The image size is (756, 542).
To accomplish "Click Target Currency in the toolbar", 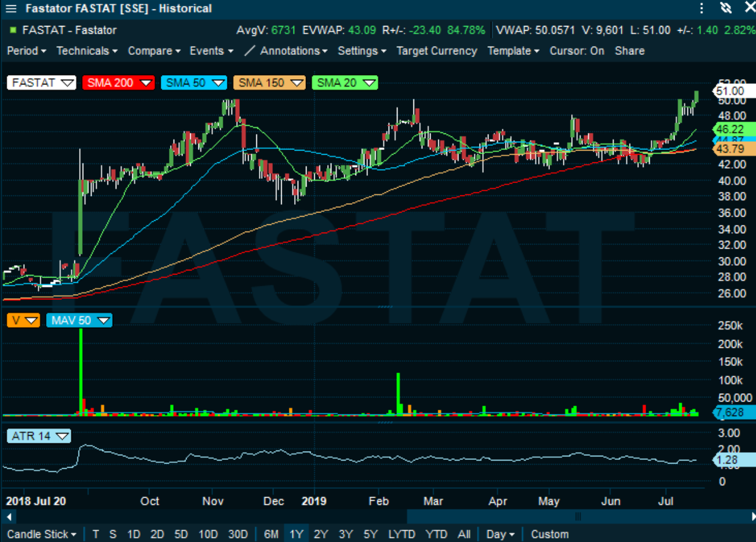I will click(436, 51).
